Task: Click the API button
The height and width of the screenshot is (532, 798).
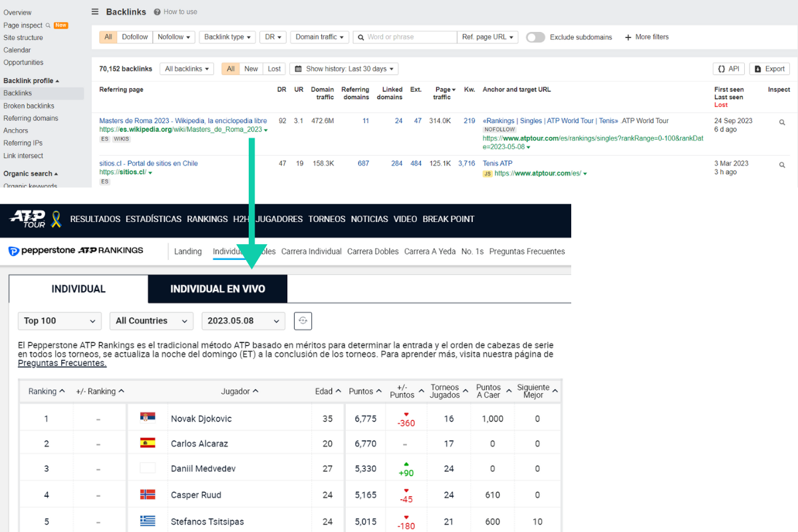Action: 728,68
